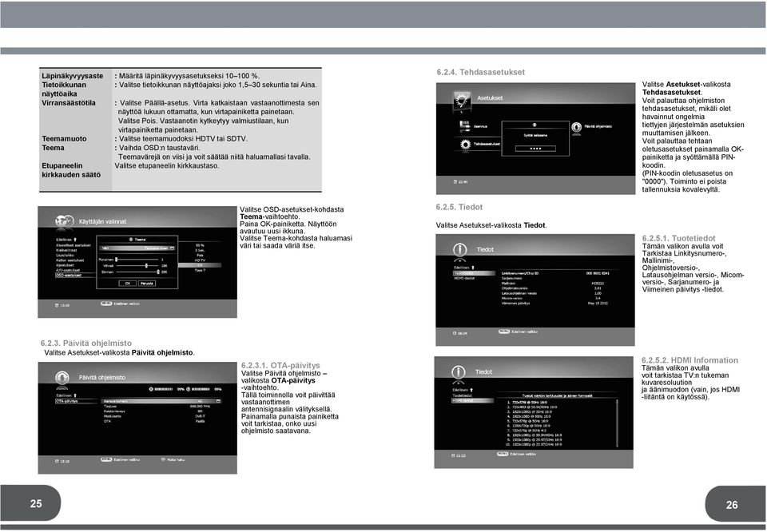Select HDMI-tiedot in Tuotetiedot screen menu
The height and width of the screenshot is (532, 767).
tap(465, 278)
